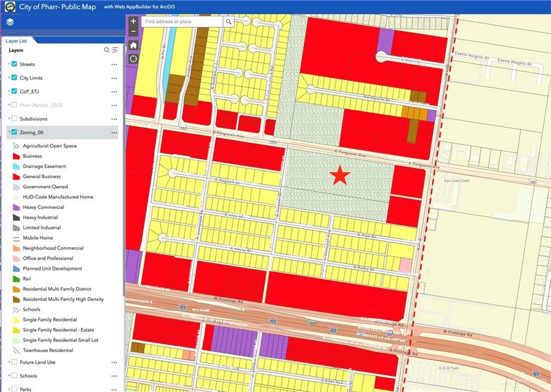Screen dimensions: 551x392
Task: Uncheck the Streets layer checkbox
Action: [x=14, y=64]
